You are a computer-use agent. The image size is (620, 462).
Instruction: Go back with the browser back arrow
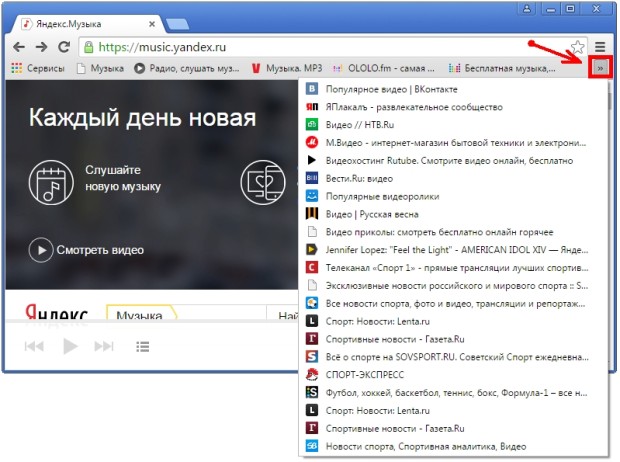(x=19, y=47)
